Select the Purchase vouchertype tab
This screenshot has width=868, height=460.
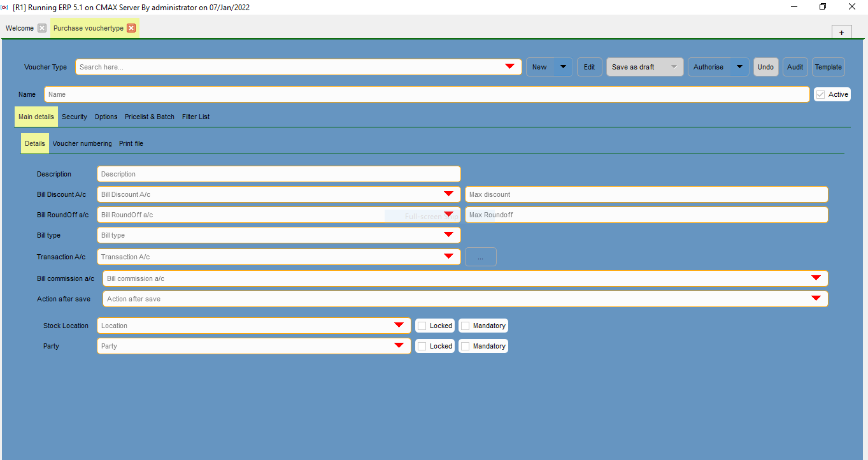pos(89,28)
